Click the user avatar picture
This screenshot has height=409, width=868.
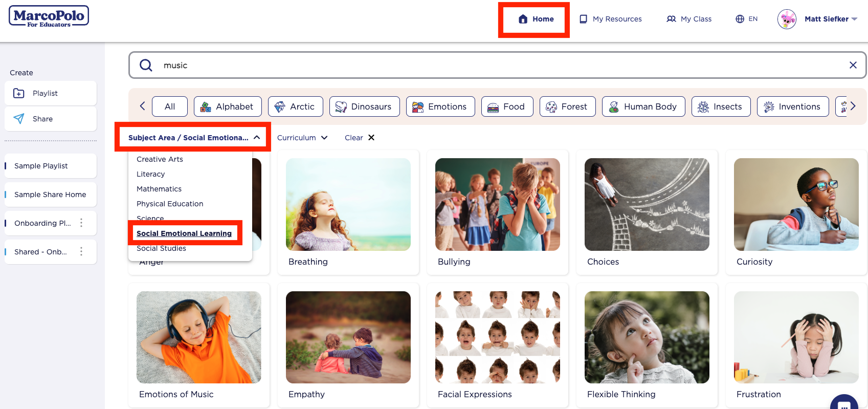pyautogui.click(x=787, y=19)
